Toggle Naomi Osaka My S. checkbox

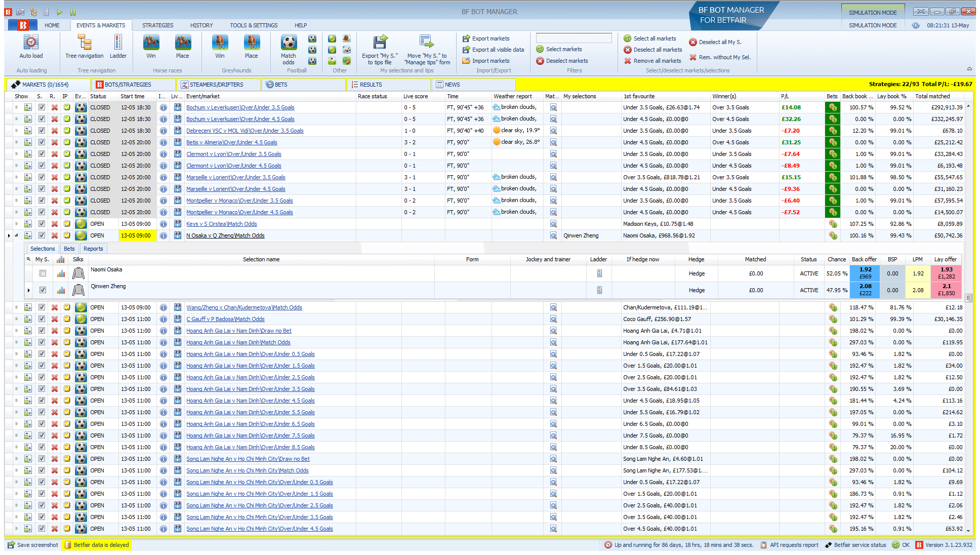click(x=43, y=273)
